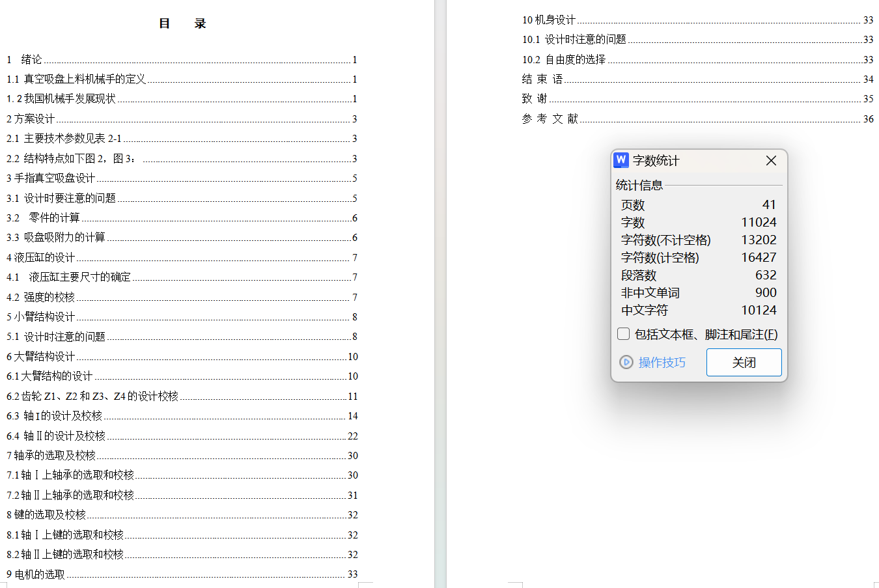Open entry 1.1 真空吸盘上料机械手的定义
The image size is (879, 588).
[x=182, y=79]
